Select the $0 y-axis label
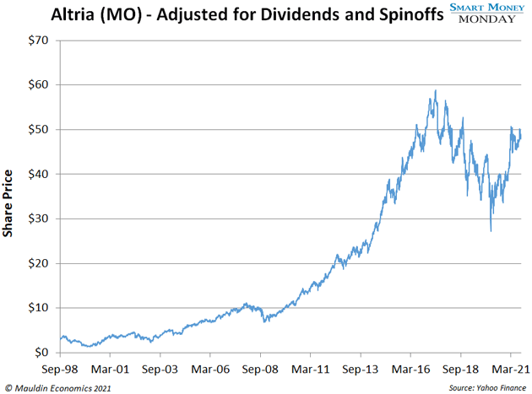532x394 pixels. pos(41,353)
